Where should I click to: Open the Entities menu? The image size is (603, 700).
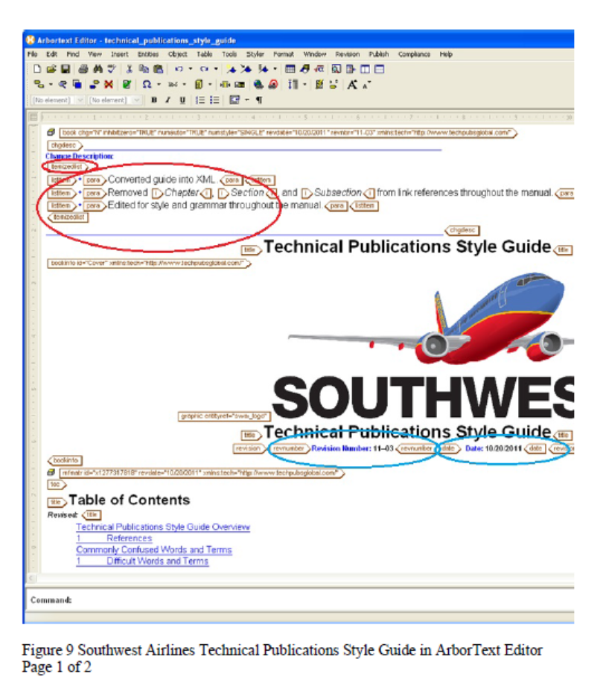pos(148,54)
